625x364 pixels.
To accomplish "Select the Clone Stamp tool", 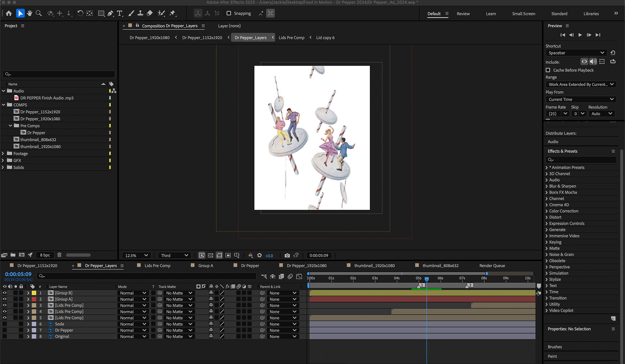I will [140, 13].
